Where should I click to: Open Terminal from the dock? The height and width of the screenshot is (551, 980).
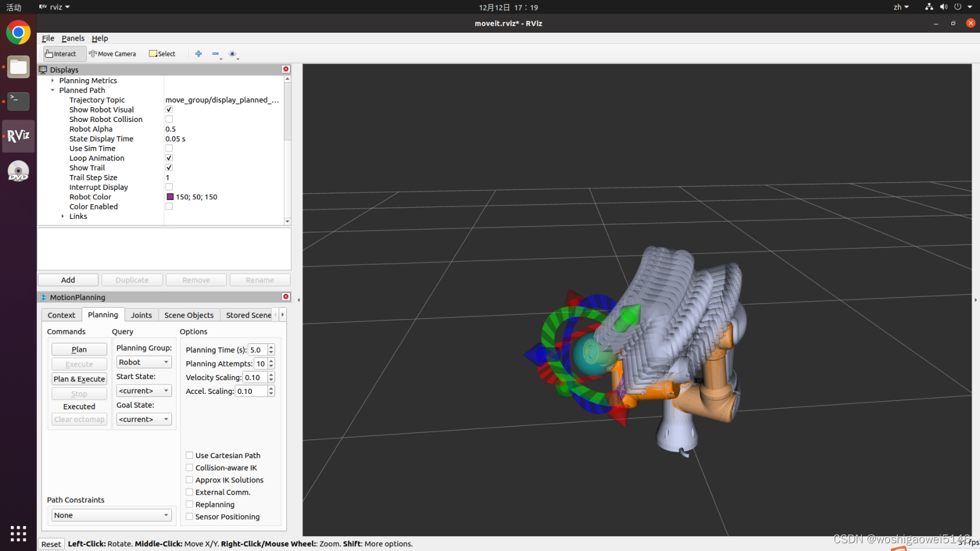(x=18, y=101)
